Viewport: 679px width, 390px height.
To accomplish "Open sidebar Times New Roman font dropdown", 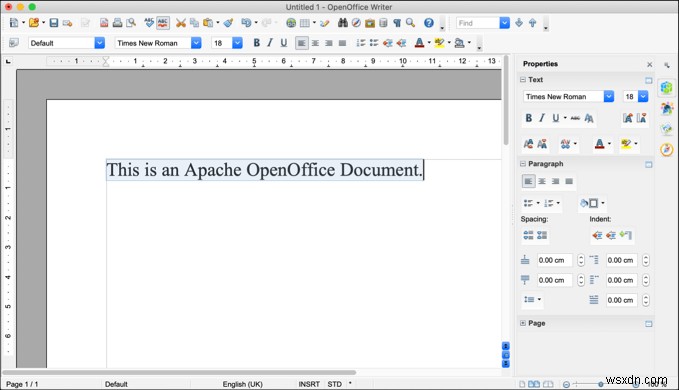I will [609, 96].
